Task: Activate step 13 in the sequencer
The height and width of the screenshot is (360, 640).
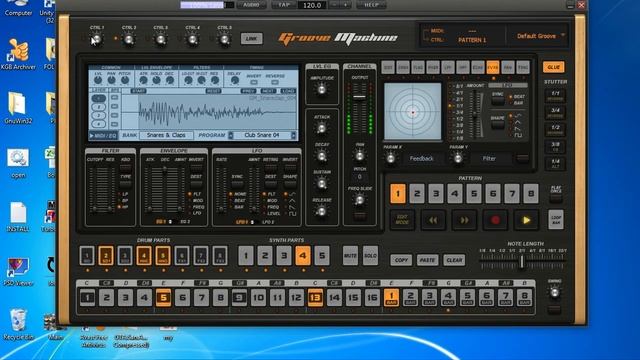Action: pos(315,298)
